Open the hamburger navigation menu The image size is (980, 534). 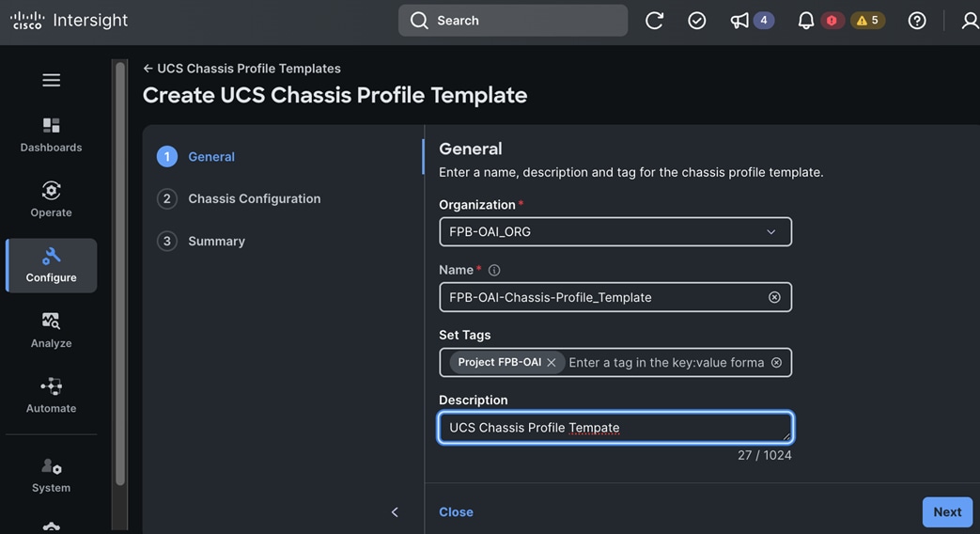pos(52,80)
